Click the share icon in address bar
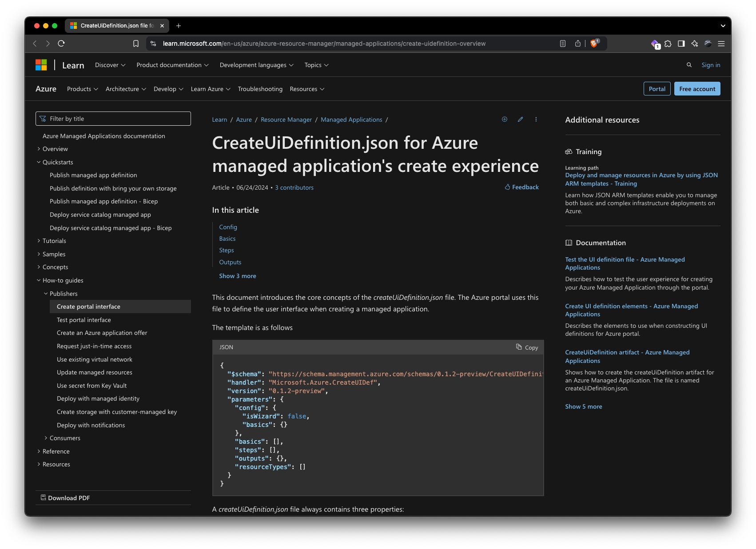The width and height of the screenshot is (756, 549). (578, 44)
